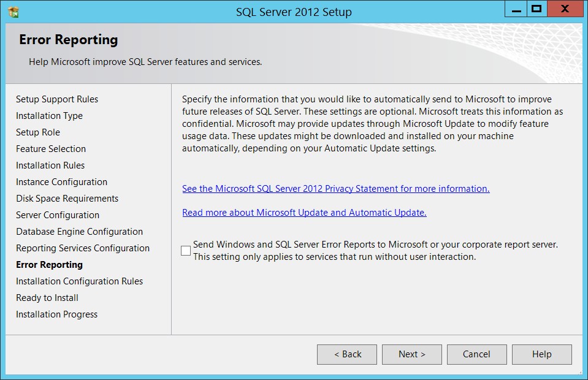Select Ready to Install step

pos(47,297)
